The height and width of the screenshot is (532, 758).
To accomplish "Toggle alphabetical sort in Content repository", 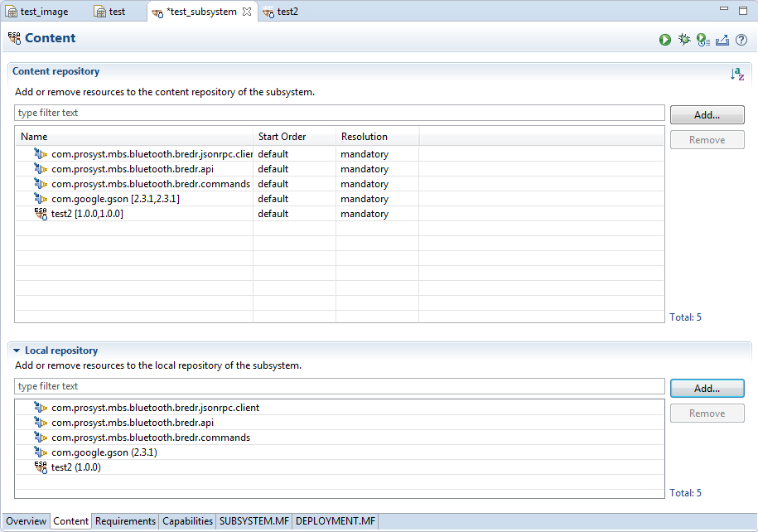I will click(736, 74).
